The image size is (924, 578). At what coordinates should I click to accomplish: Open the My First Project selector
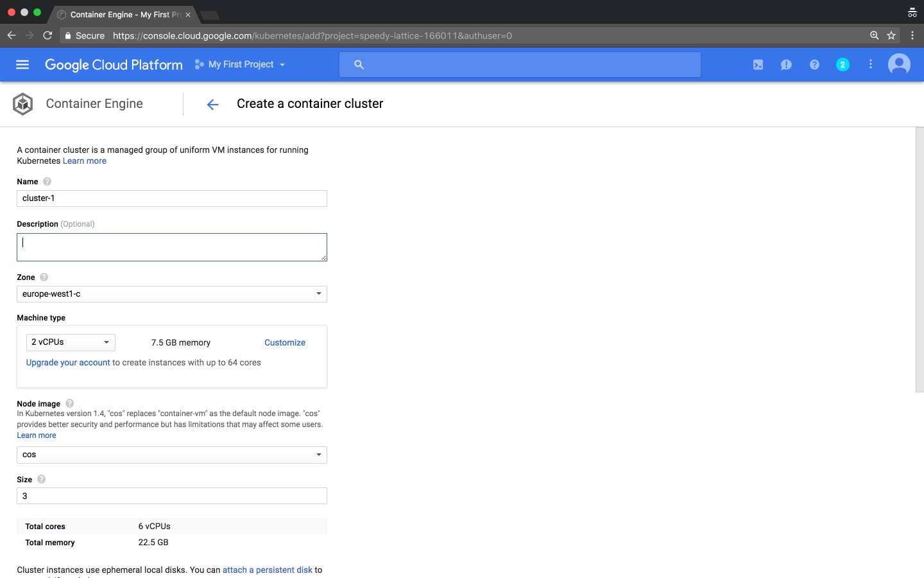tap(240, 64)
